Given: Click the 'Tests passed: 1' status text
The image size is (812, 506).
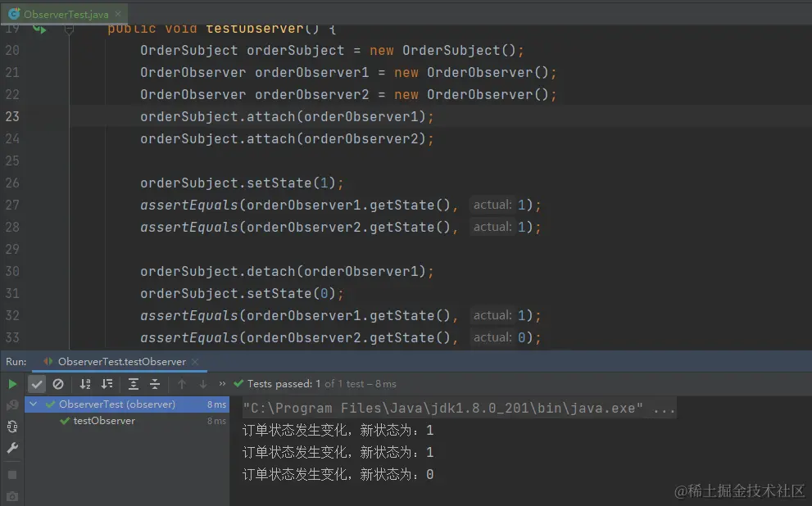Looking at the screenshot, I should click(284, 384).
